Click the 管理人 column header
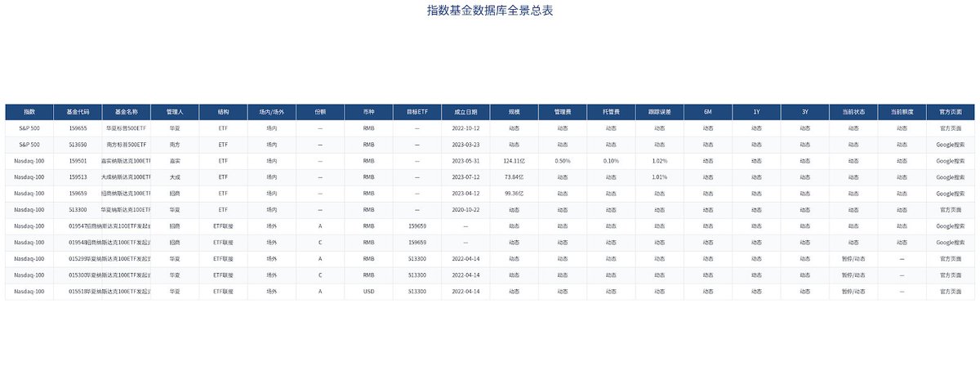 (x=175, y=112)
